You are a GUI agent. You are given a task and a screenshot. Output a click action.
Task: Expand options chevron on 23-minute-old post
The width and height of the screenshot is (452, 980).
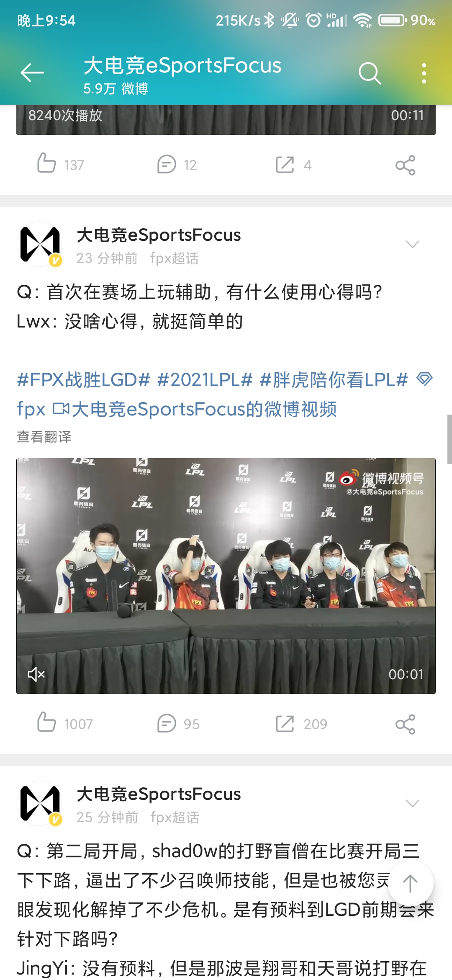pyautogui.click(x=413, y=244)
